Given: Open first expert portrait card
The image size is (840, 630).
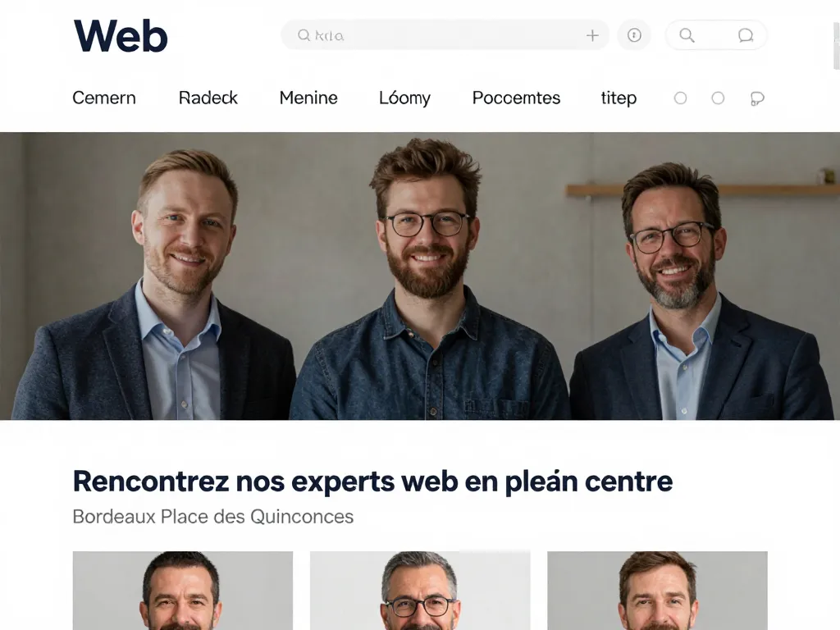Looking at the screenshot, I should [183, 591].
